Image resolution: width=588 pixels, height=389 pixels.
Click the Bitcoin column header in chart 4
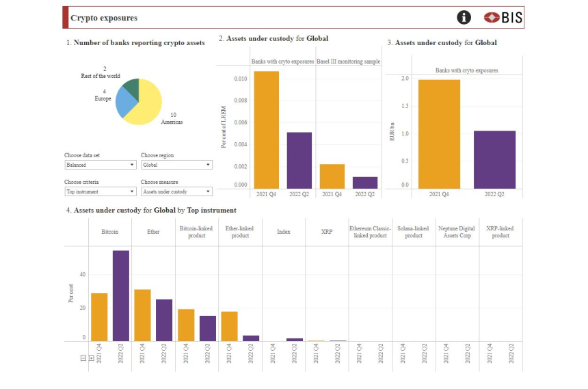pos(110,232)
